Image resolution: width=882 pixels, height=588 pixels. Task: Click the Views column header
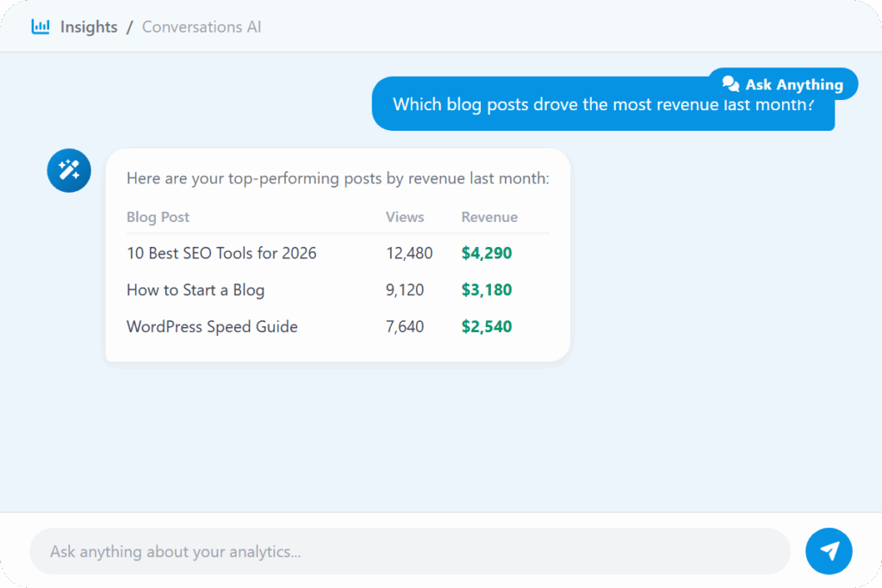[x=405, y=217]
